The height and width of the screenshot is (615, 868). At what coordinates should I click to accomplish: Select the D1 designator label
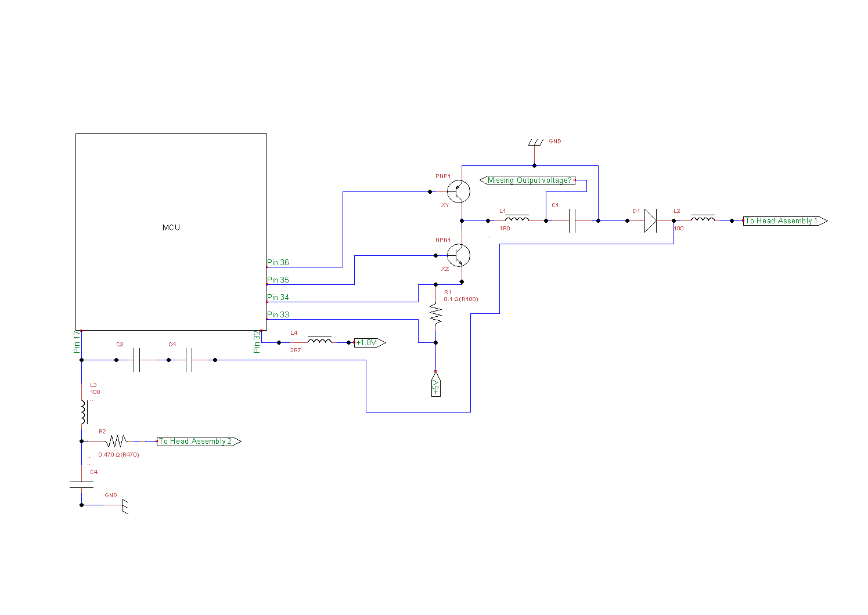coord(636,211)
